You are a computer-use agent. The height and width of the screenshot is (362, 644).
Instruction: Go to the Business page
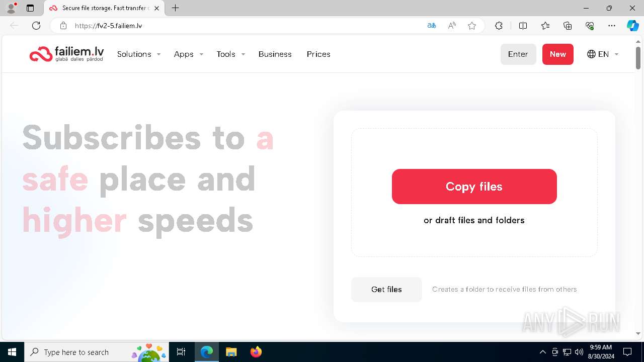(275, 54)
